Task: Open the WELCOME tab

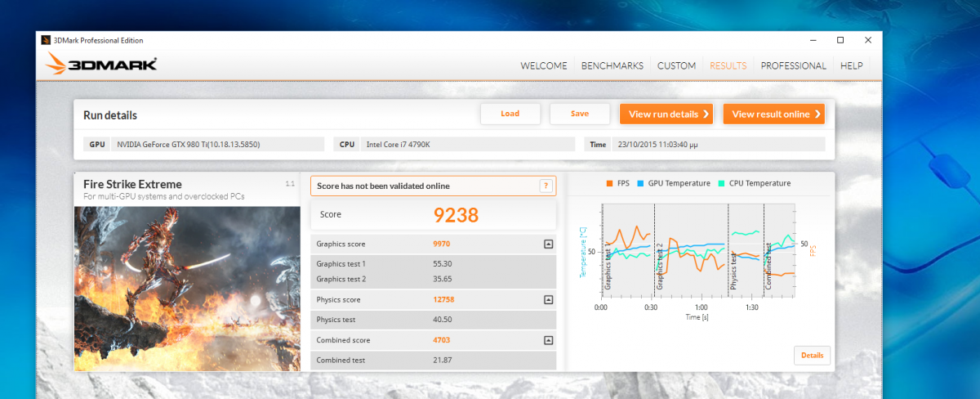Action: point(544,65)
